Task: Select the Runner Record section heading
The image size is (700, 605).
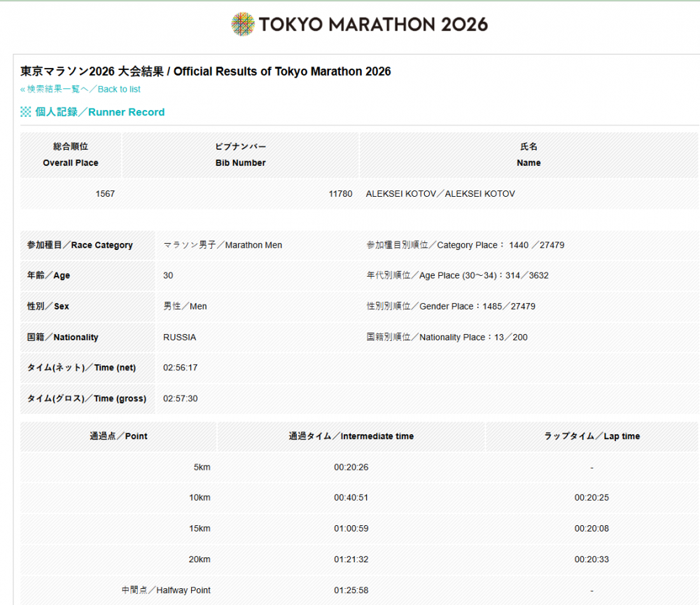Action: pos(99,112)
